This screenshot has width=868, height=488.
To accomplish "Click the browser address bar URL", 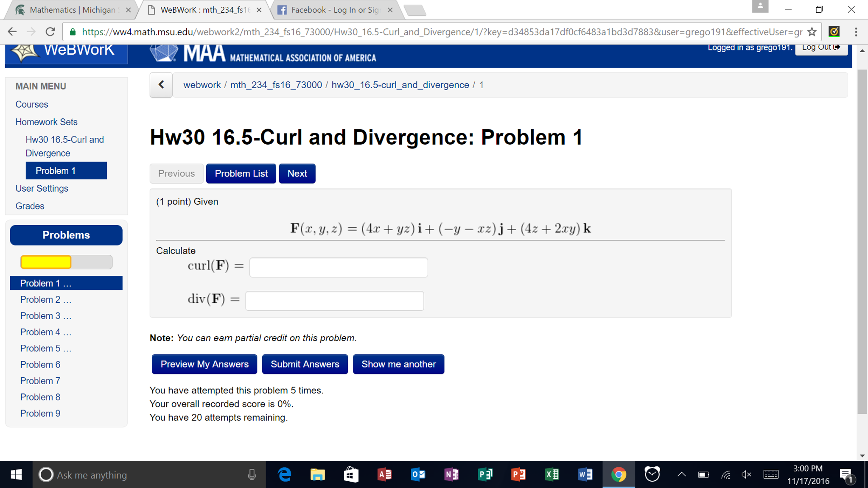I will (441, 32).
